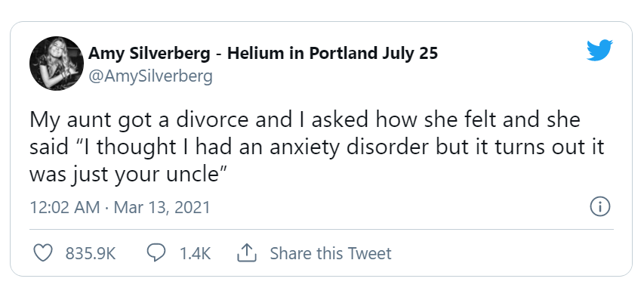
Task: Click the reply speech bubble icon
Action: pyautogui.click(x=156, y=253)
